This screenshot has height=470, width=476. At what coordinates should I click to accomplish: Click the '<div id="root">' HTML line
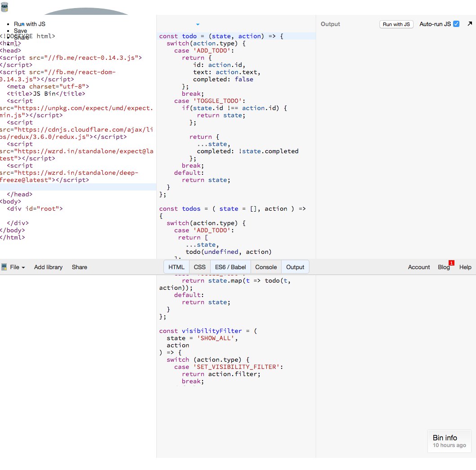35,209
